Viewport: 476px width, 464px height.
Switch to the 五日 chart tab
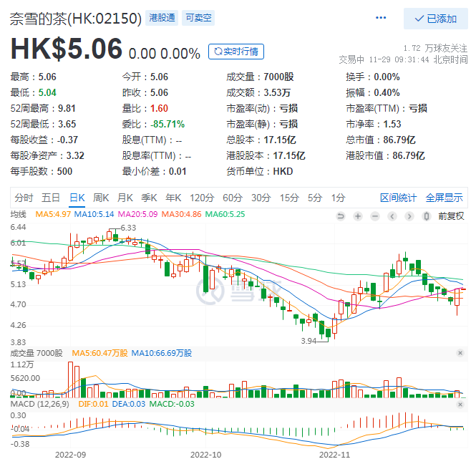(x=51, y=198)
